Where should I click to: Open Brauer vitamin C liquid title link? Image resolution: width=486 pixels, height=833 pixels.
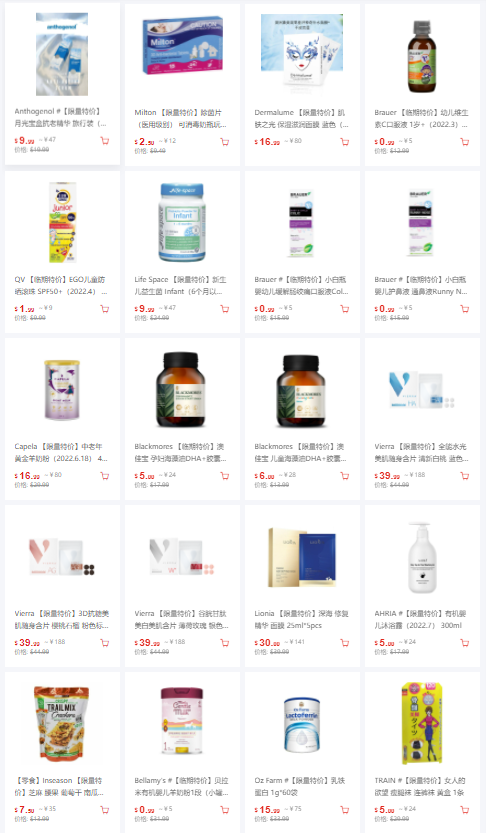point(422,118)
